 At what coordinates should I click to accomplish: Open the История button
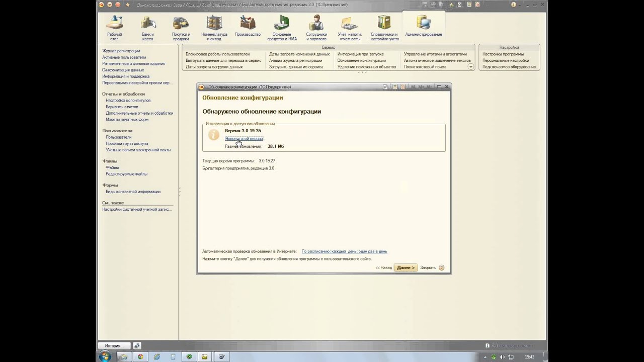click(113, 346)
